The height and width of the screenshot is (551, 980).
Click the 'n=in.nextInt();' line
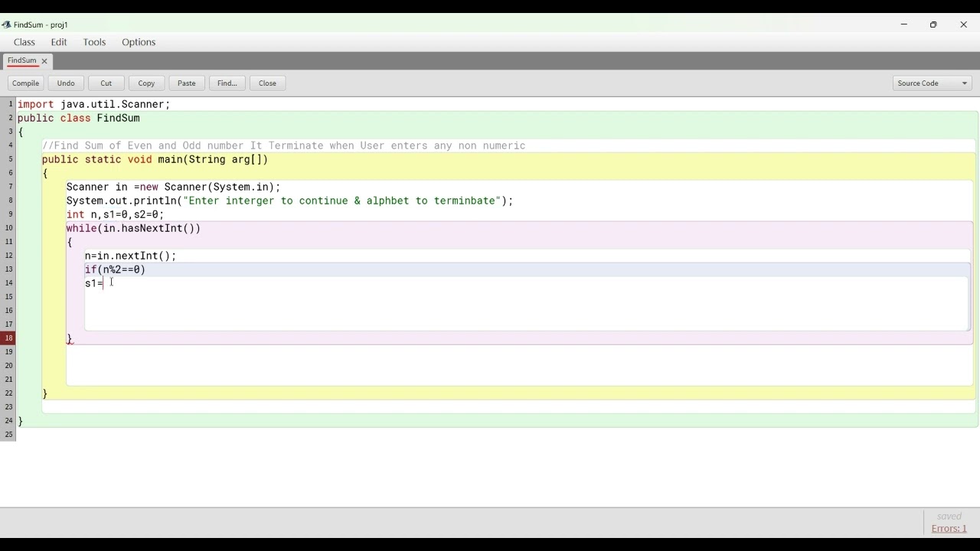point(131,256)
